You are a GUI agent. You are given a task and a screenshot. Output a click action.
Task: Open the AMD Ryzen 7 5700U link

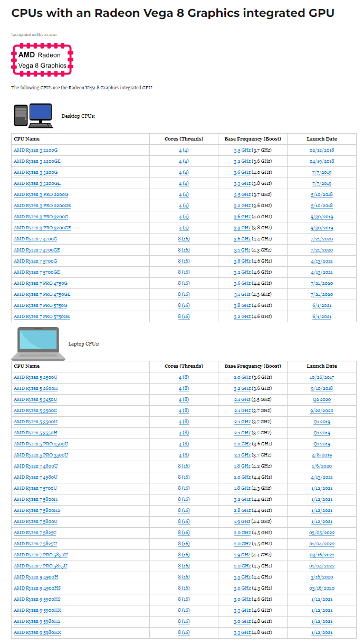click(35, 489)
